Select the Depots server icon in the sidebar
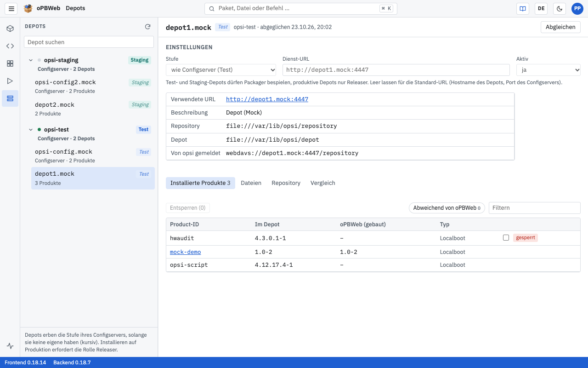588x368 pixels. point(10,98)
